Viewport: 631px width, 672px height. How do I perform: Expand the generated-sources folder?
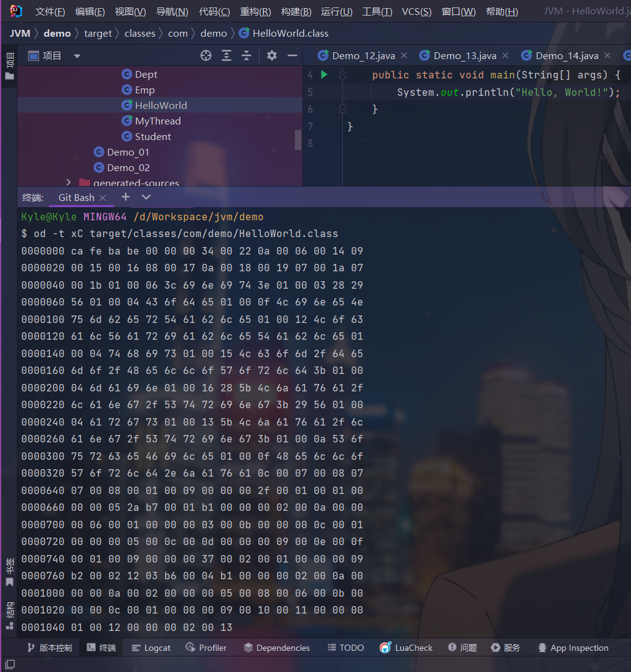[68, 183]
